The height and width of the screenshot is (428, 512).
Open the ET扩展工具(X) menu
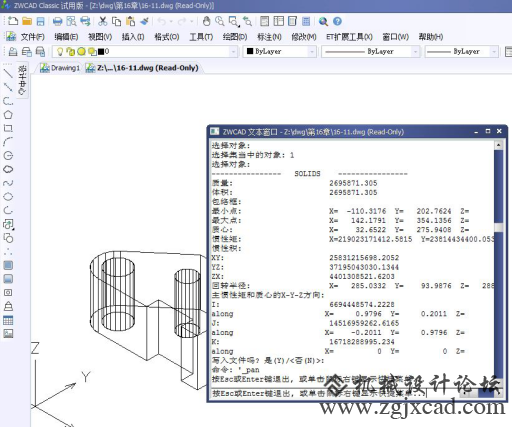coord(349,37)
